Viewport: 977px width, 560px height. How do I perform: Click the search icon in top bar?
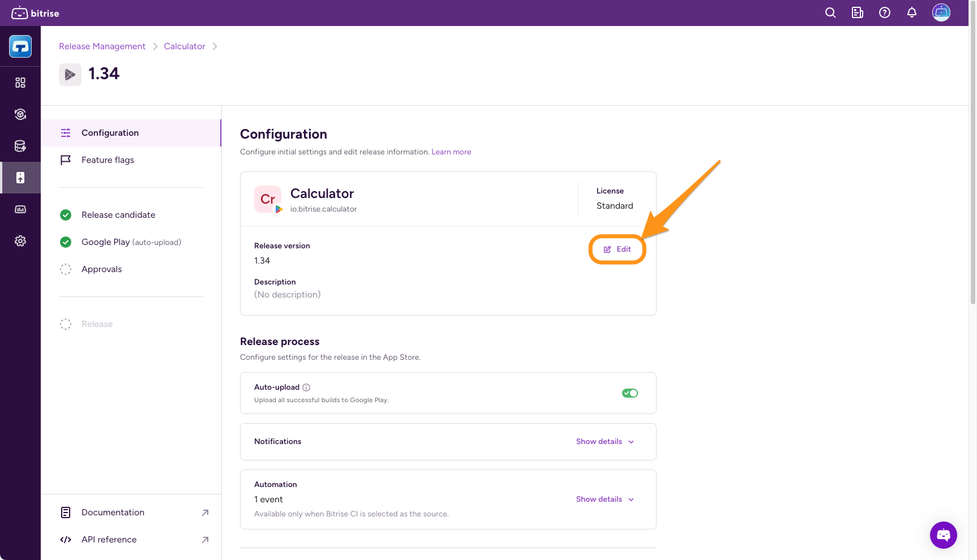[x=830, y=12]
